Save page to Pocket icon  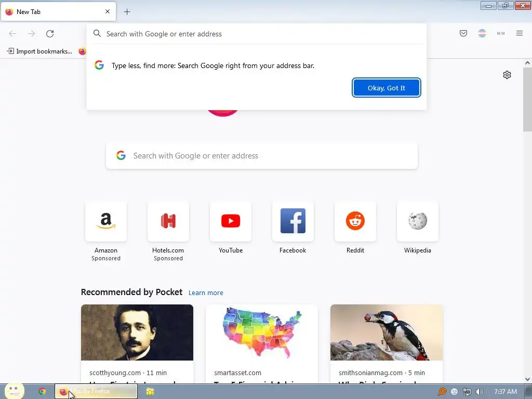[463, 33]
